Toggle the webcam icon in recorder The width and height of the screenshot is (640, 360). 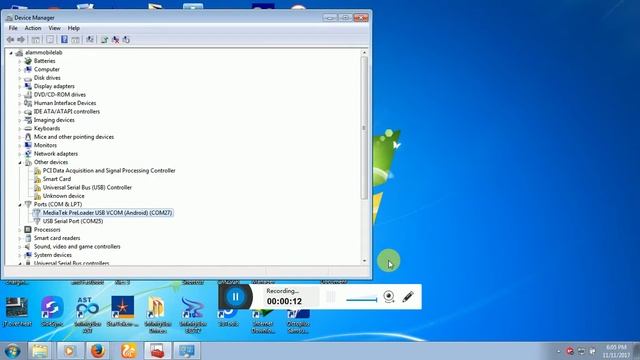pos(389,296)
